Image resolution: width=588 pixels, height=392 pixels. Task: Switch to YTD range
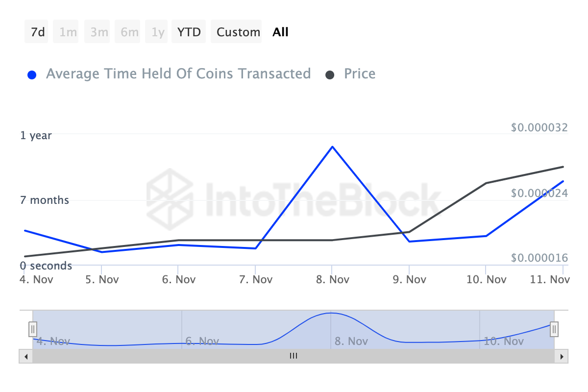[x=189, y=32]
